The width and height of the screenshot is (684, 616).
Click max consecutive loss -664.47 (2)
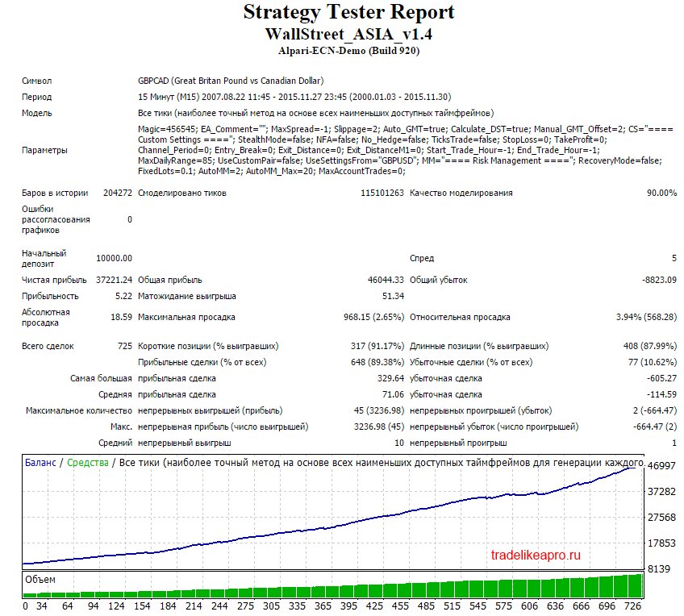coord(655,427)
